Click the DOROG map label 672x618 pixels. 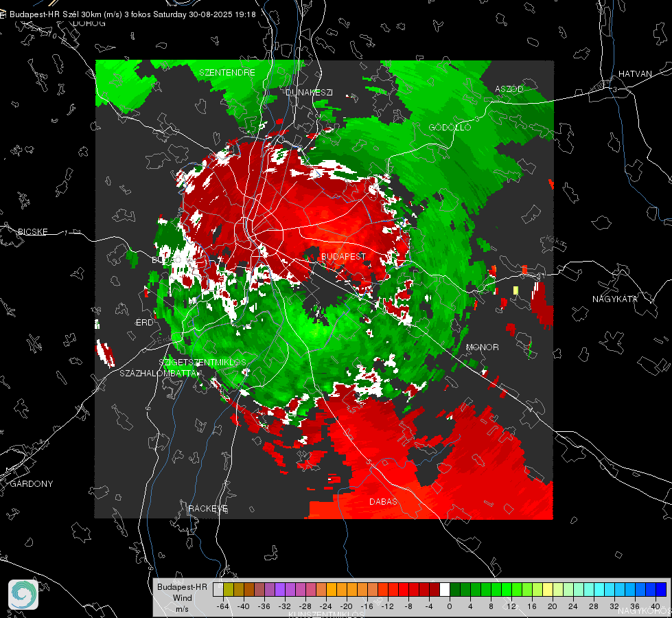point(89,23)
